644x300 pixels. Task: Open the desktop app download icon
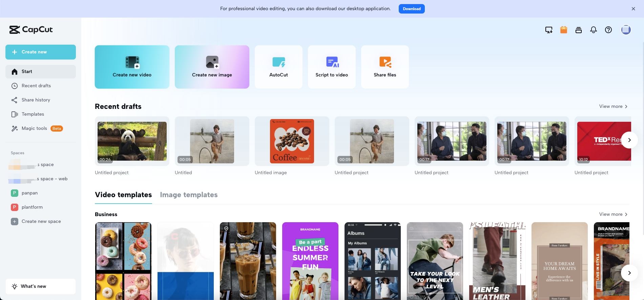549,30
